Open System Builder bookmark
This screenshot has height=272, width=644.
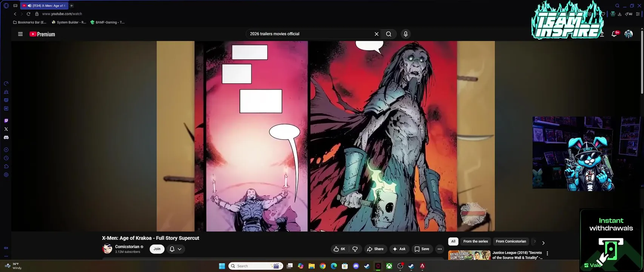pyautogui.click(x=69, y=22)
